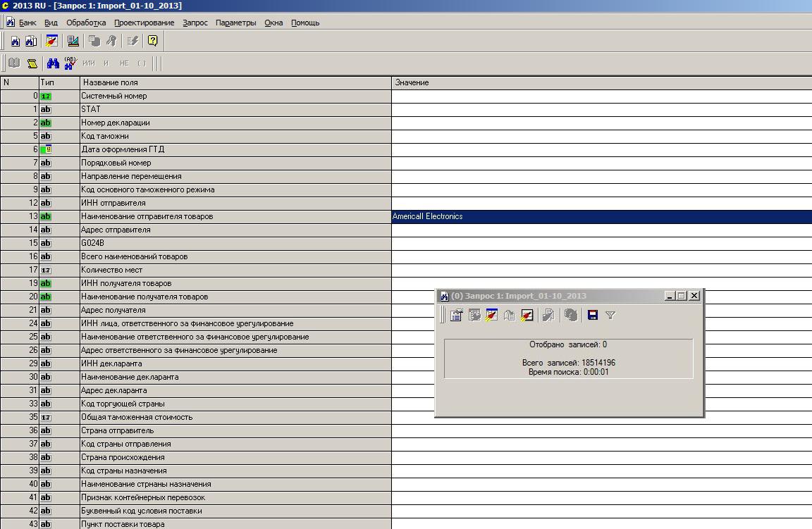Open the Помощь menu
Viewport: 812px width, 529px height.
(x=305, y=23)
